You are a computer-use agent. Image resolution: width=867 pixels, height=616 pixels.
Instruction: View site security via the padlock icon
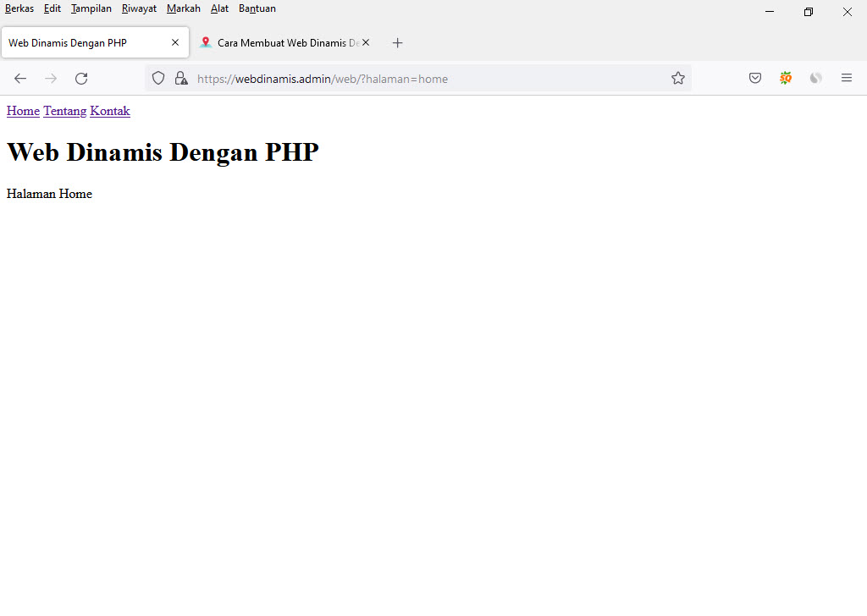tap(181, 78)
